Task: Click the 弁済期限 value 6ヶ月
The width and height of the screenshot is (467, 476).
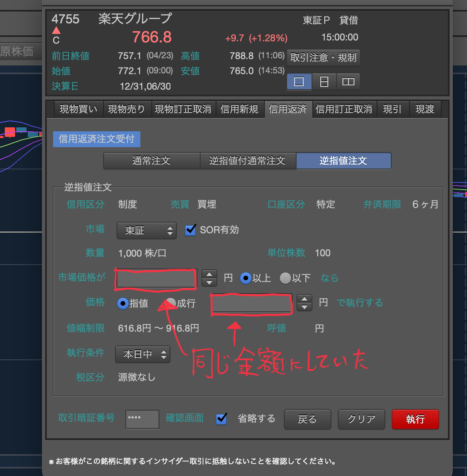Action: (x=425, y=205)
